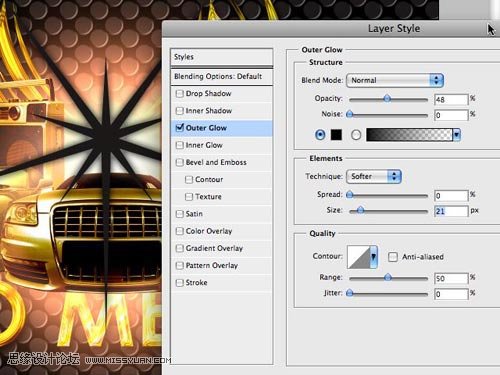Click the Noise value input field

[x=451, y=115]
